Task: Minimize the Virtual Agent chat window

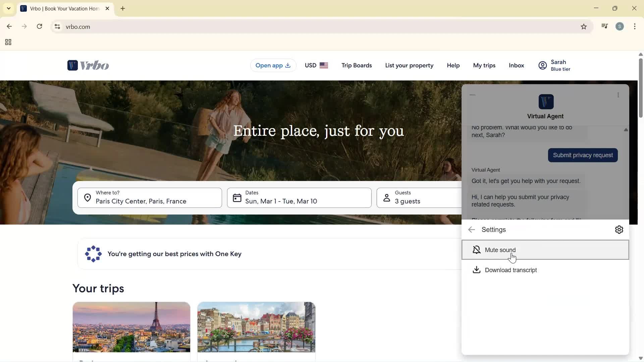Action: tap(473, 95)
